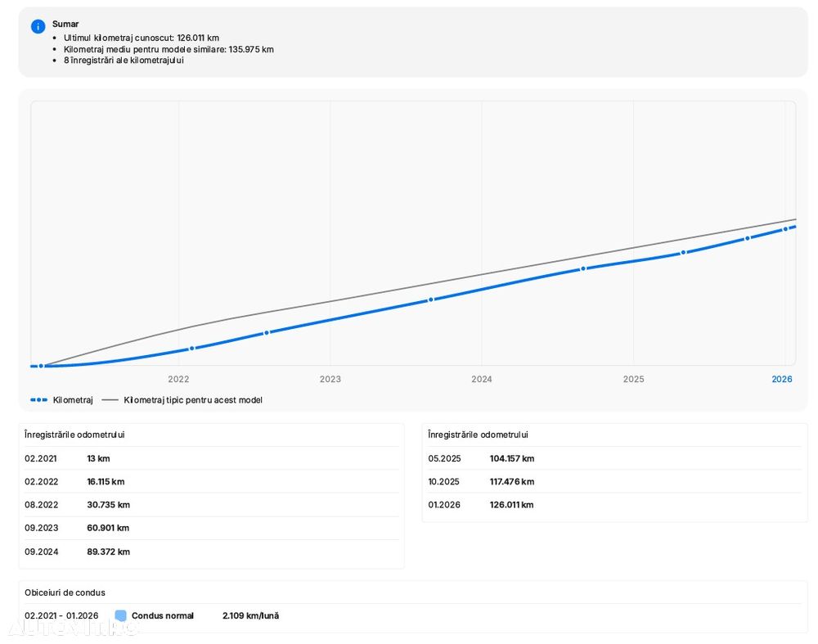
Task: Click the Sumar heading
Action: point(65,24)
